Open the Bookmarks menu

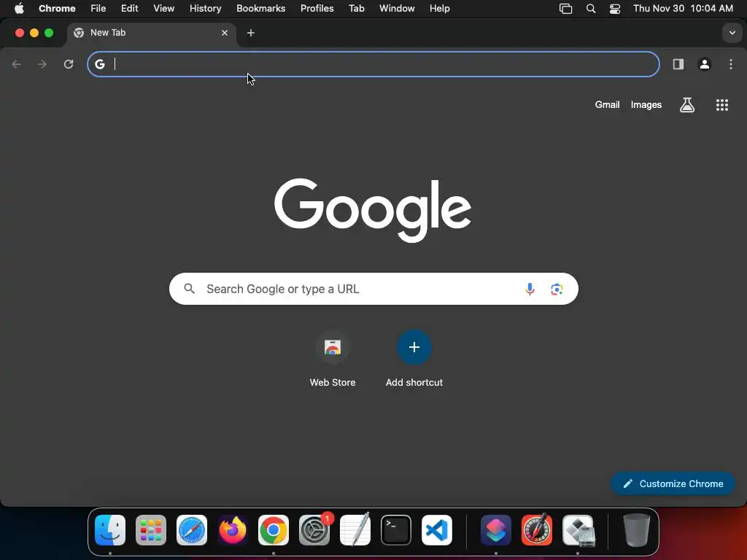[261, 9]
